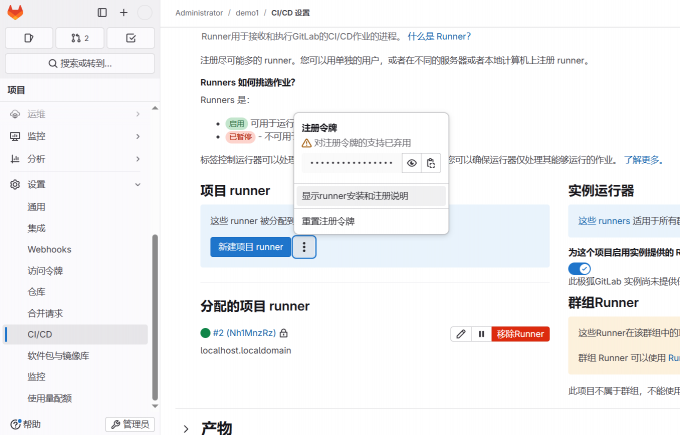Open the user avatar menu
The width and height of the screenshot is (680, 435).
click(145, 13)
